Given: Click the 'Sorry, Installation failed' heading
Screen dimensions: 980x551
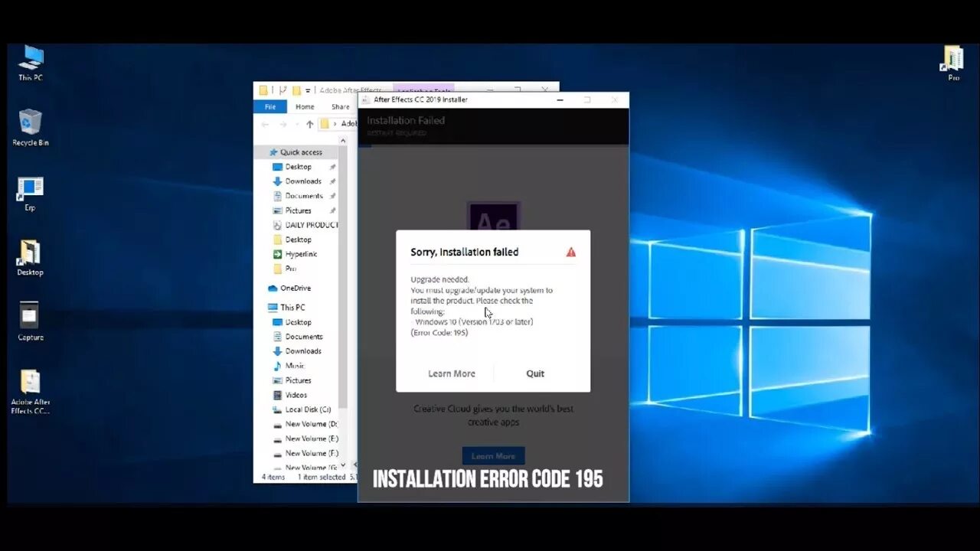Looking at the screenshot, I should 464,252.
